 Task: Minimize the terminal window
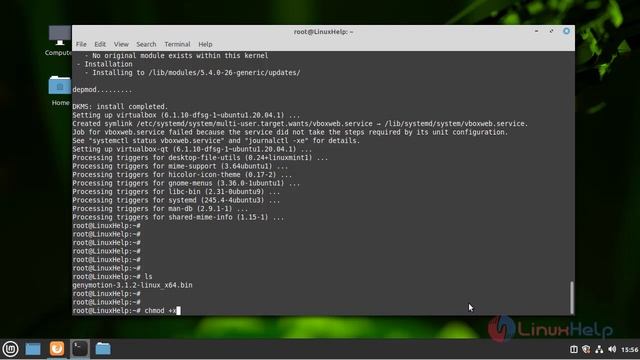[x=536, y=31]
